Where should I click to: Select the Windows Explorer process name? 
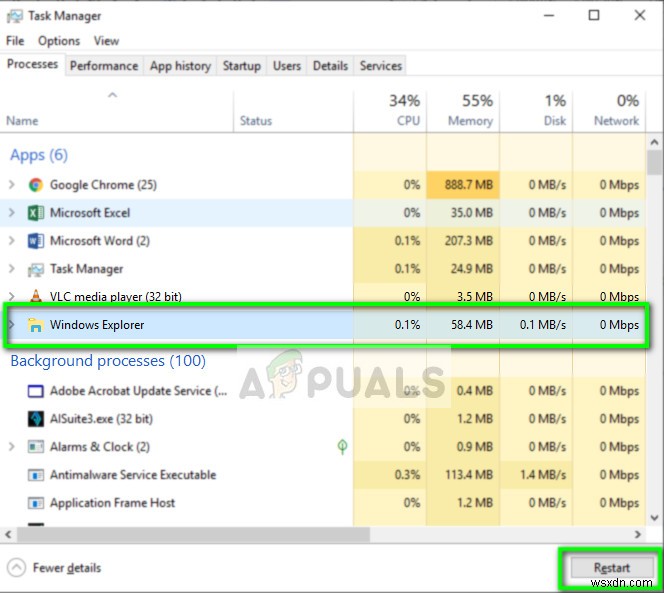click(97, 325)
